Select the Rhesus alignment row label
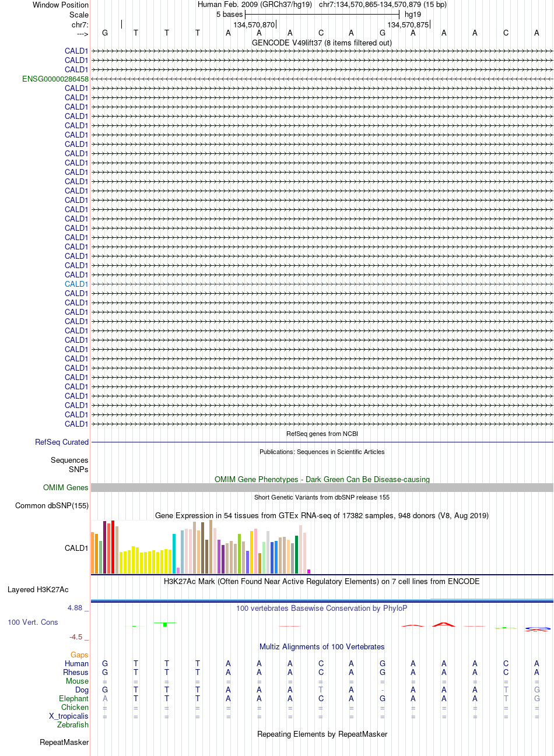 point(76,673)
